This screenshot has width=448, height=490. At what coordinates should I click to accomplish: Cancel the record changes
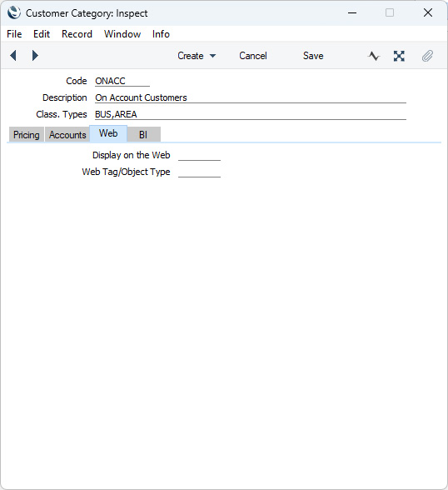[x=253, y=56]
